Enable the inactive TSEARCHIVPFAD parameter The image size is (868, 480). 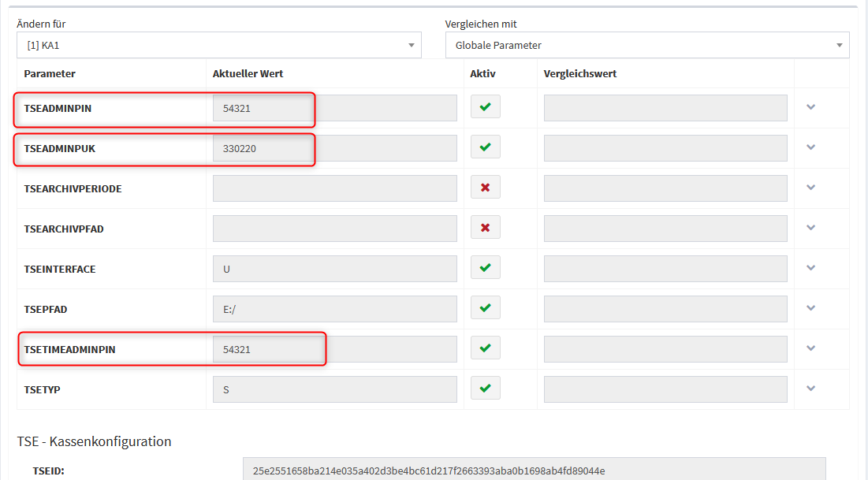485,228
